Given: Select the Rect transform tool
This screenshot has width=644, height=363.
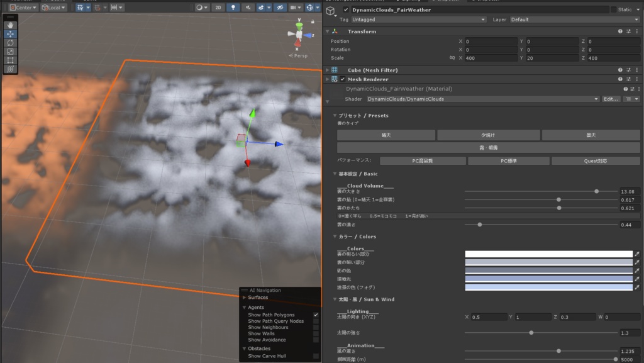Looking at the screenshot, I should 10,60.
